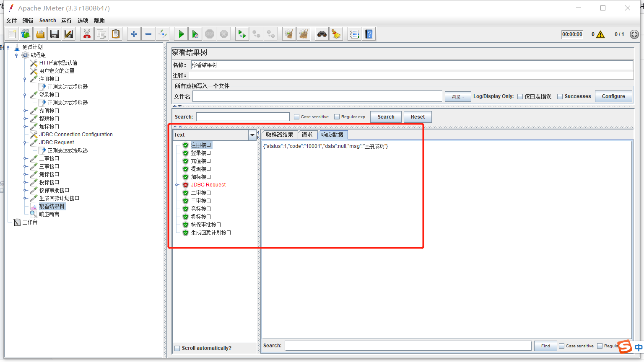Expand the 二审接口 node in test plan tree
The width and height of the screenshot is (644, 362).
coord(25,159)
